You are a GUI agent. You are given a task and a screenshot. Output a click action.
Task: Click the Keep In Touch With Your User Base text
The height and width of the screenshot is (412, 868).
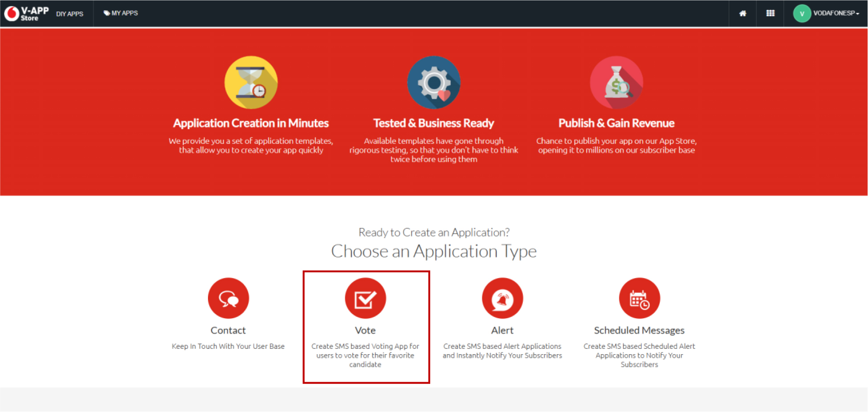[228, 346]
